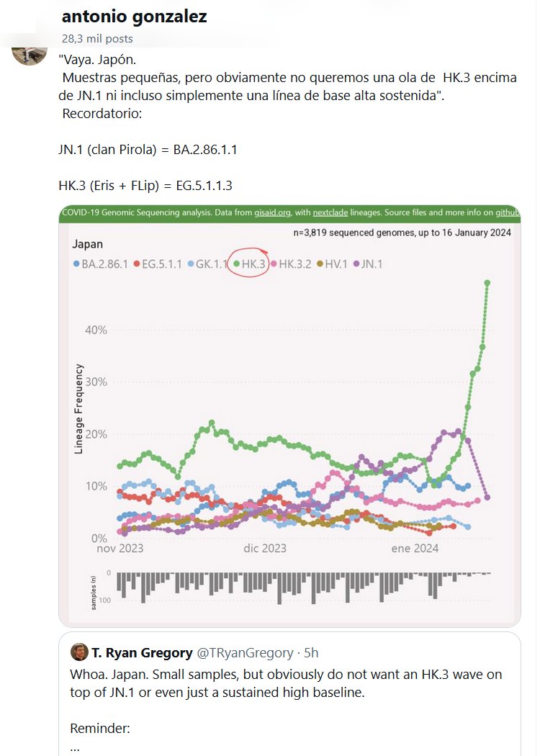Open T. Ryan Gregory's small profile picture
Image resolution: width=540 pixels, height=756 pixels.
pos(79,652)
